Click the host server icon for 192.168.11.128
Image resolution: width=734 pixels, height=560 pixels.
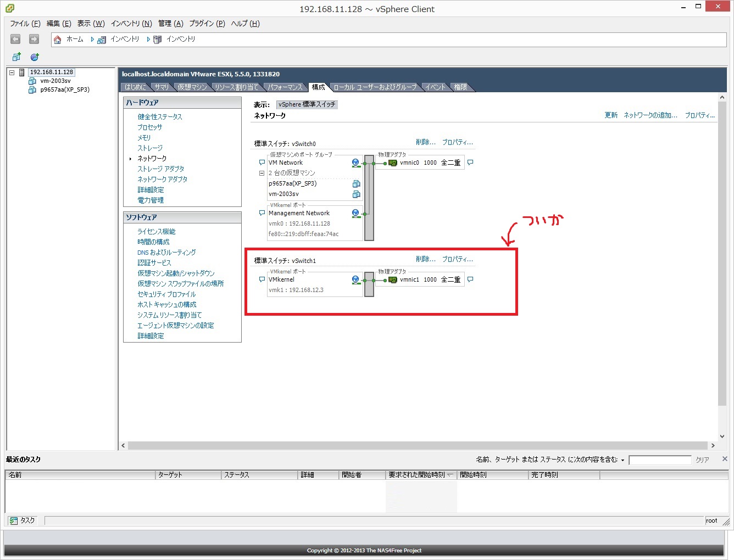click(x=22, y=72)
